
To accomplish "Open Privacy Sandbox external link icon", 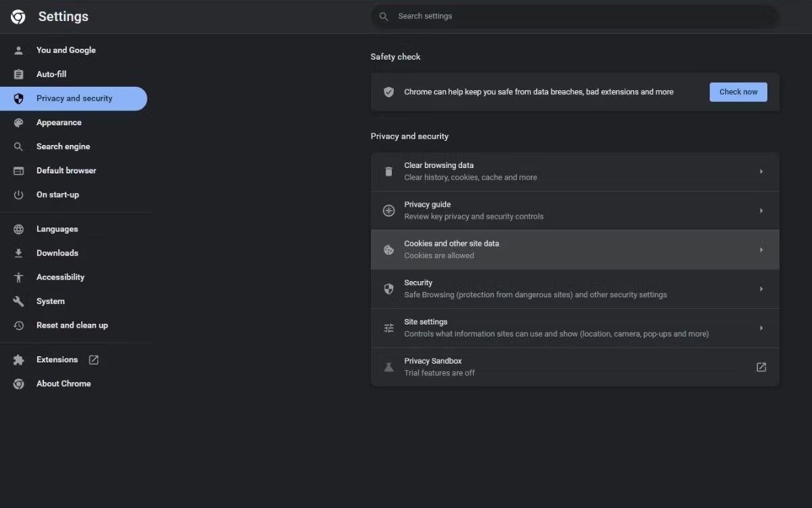I will [x=761, y=367].
